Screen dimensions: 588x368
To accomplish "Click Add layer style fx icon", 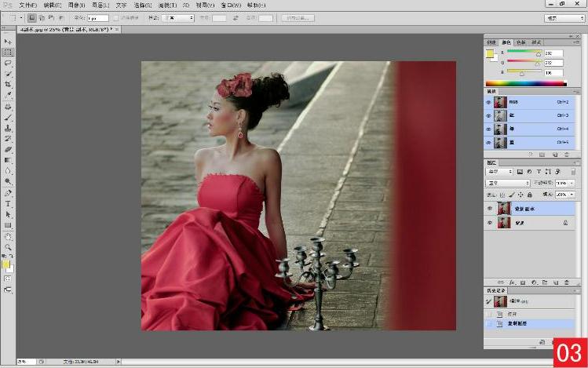I will (512, 282).
